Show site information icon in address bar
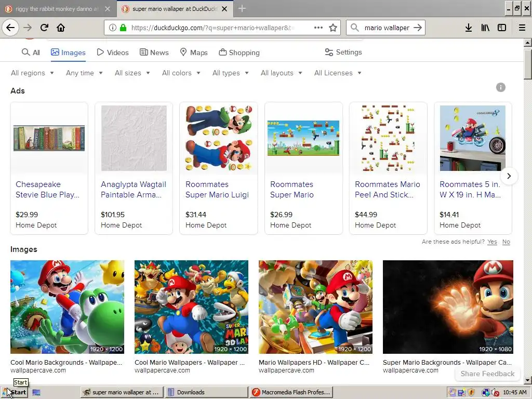Image resolution: width=532 pixels, height=399 pixels. click(112, 28)
